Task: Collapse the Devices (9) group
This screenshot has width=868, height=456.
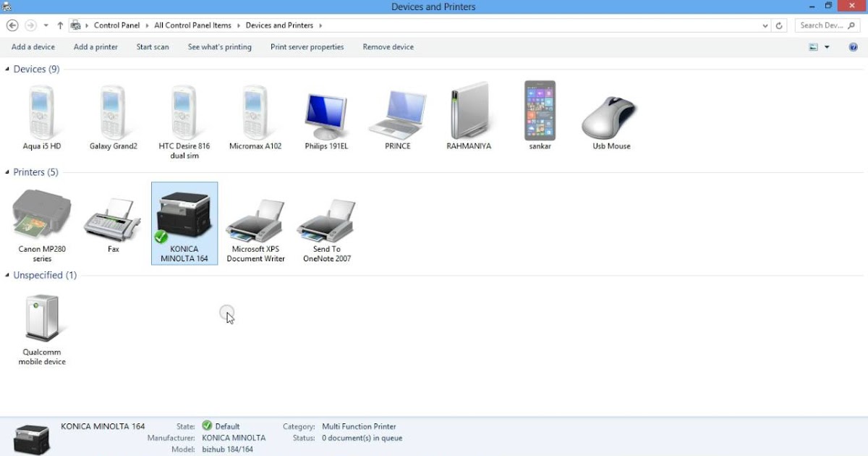Action: [7, 69]
